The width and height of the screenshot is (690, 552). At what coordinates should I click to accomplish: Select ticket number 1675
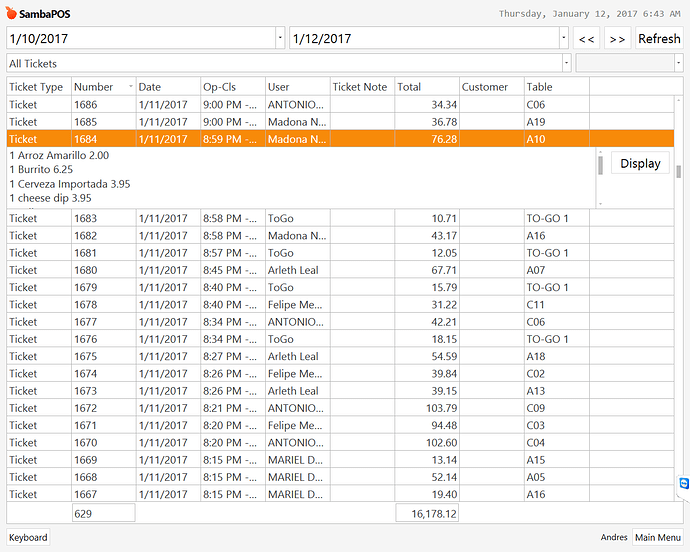(85, 356)
